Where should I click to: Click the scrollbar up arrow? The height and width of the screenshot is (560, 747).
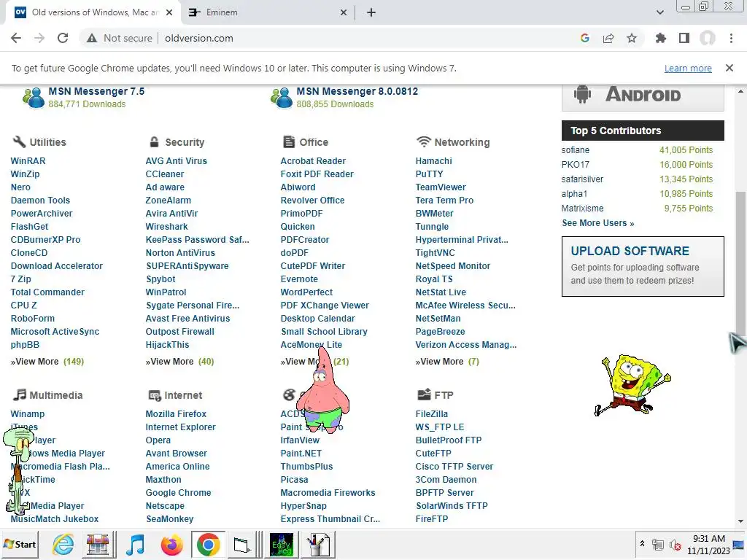click(x=740, y=90)
